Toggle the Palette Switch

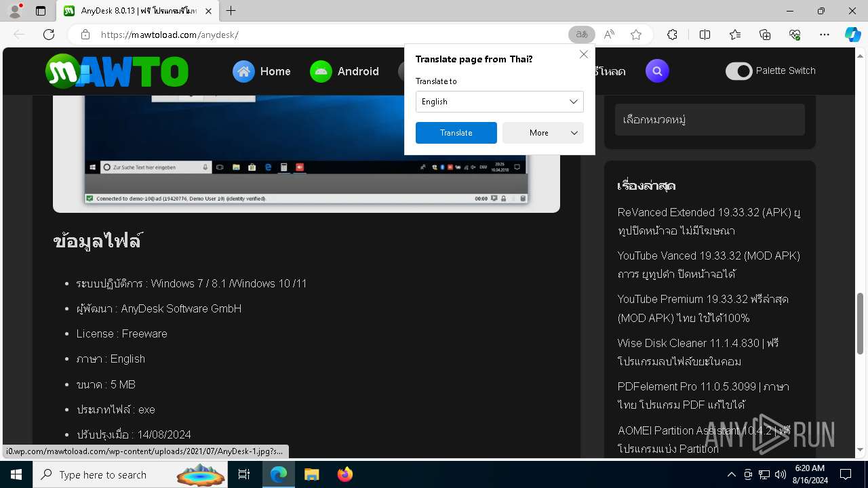coord(738,71)
